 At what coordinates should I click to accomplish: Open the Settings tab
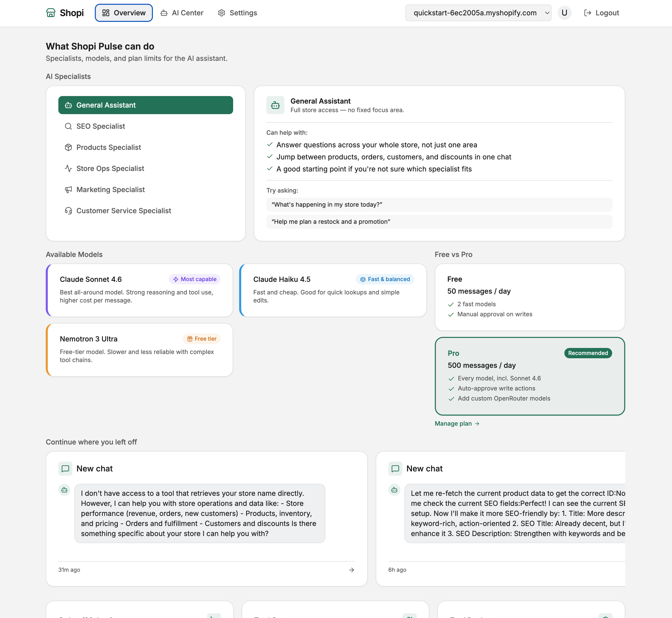(237, 13)
